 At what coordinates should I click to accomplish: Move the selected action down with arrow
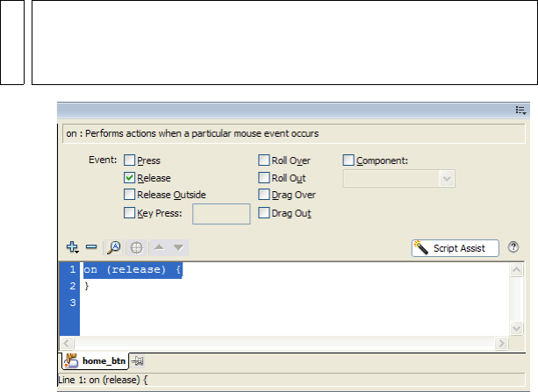coord(178,248)
